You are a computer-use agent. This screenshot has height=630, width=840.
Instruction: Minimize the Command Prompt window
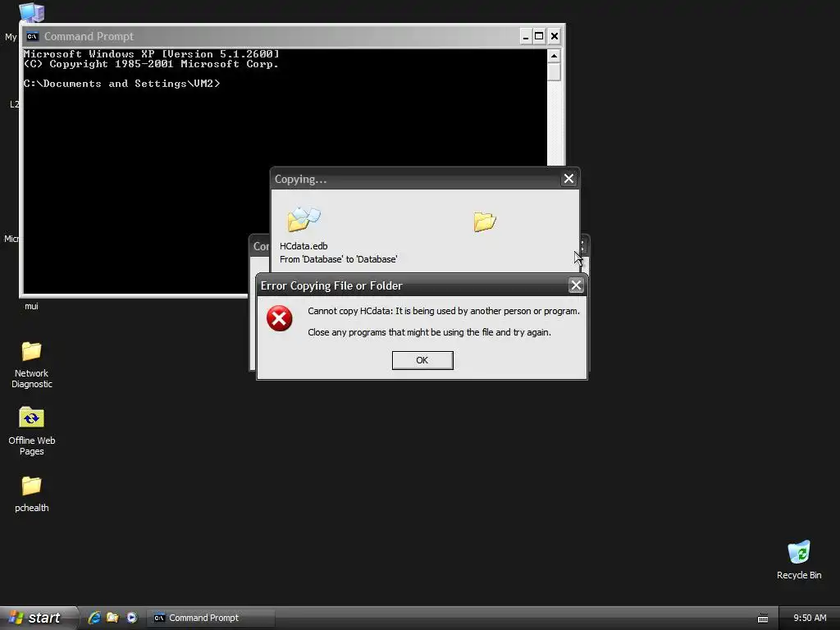pos(526,36)
